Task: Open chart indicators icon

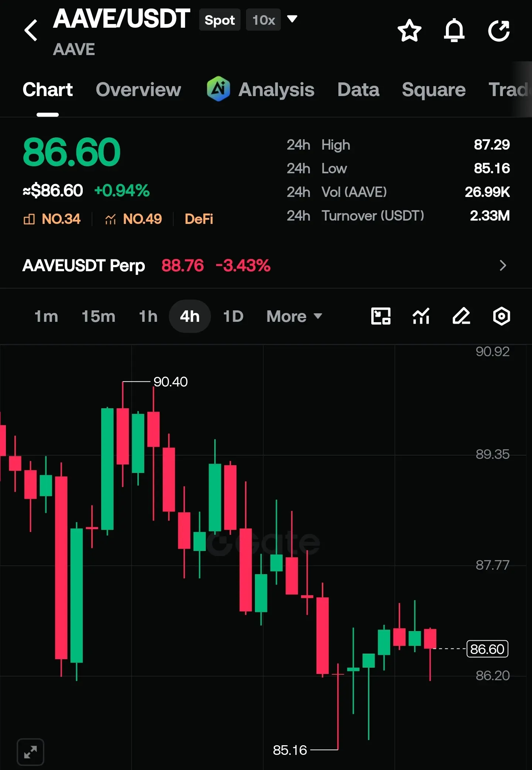Action: (x=421, y=316)
